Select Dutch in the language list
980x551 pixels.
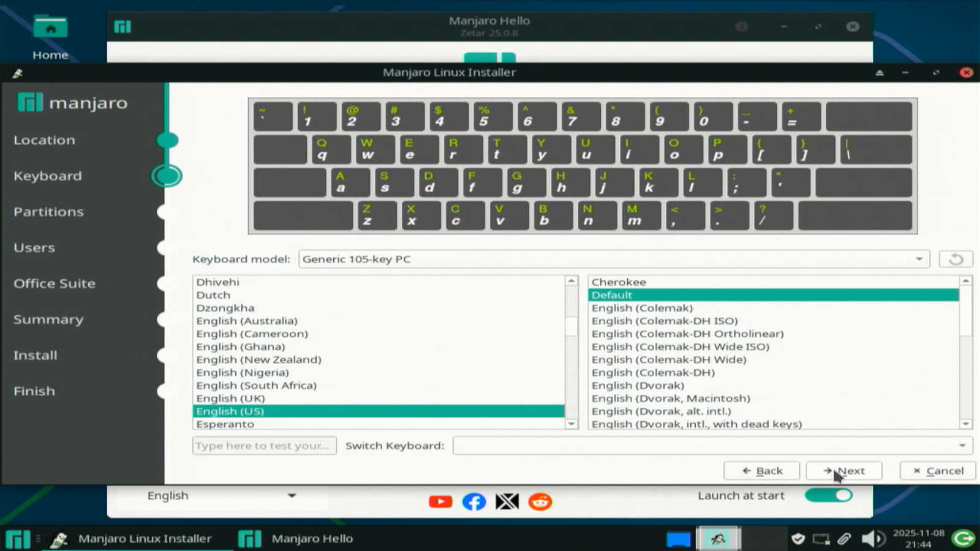tap(379, 295)
